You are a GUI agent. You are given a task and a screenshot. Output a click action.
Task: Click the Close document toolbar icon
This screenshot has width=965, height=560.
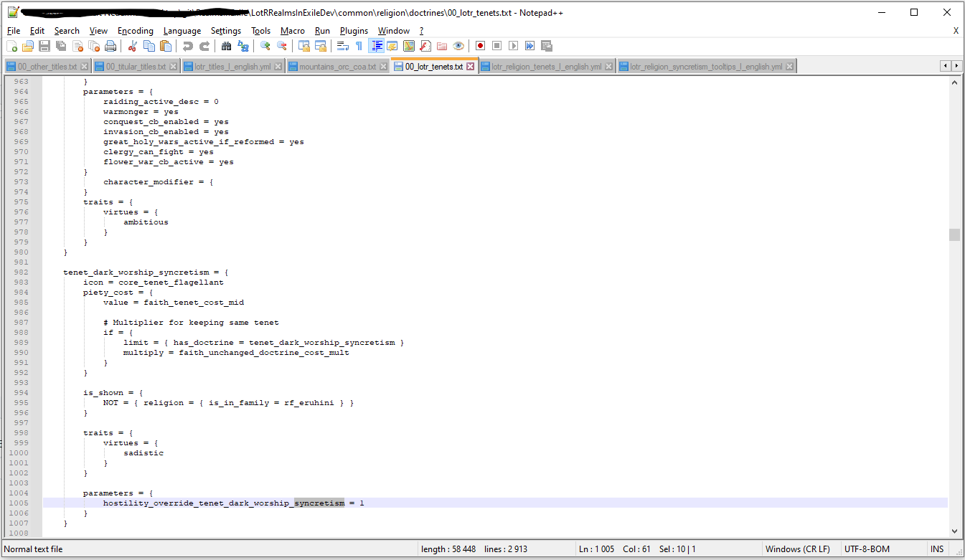77,46
